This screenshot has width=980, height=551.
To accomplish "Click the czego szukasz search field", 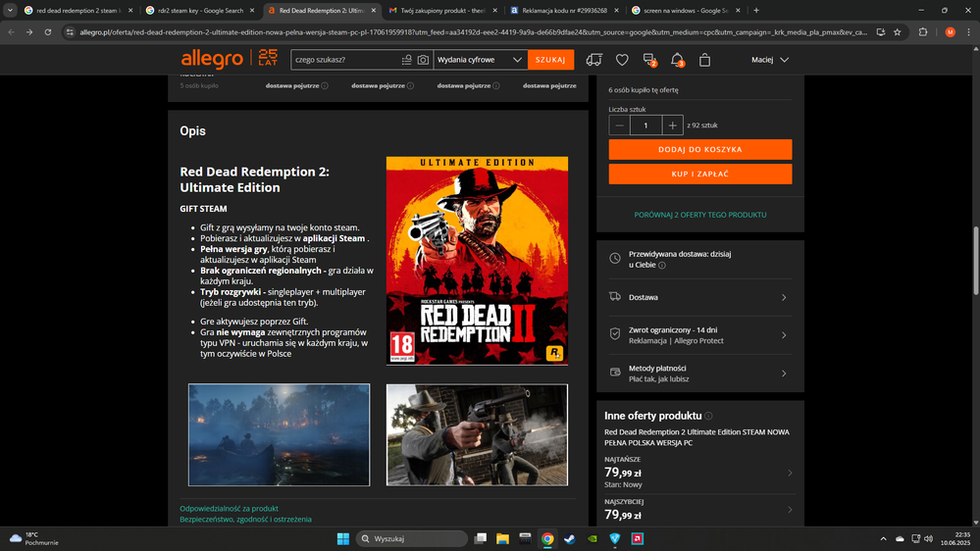I will pyautogui.click(x=345, y=60).
